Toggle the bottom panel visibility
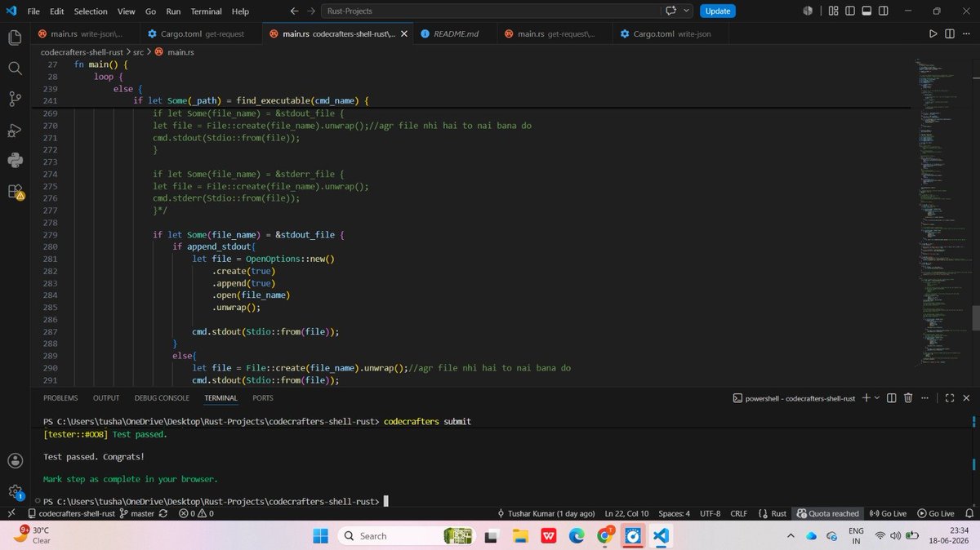The height and width of the screenshot is (550, 980). 867,11
